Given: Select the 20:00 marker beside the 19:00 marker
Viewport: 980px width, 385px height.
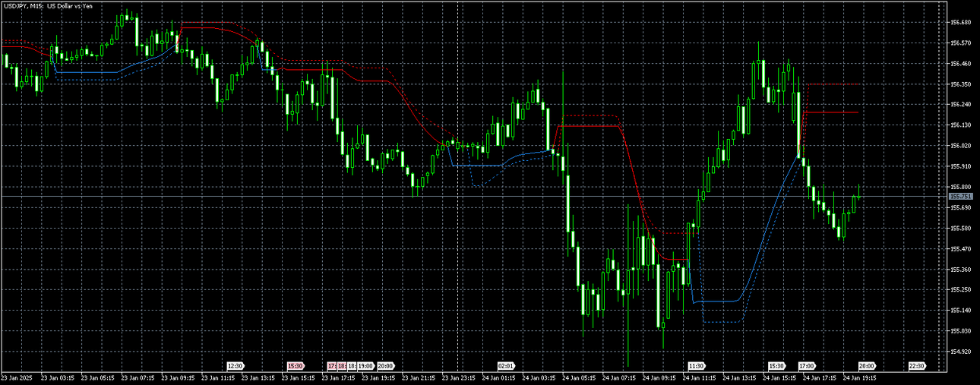Looking at the screenshot, I should (385, 365).
